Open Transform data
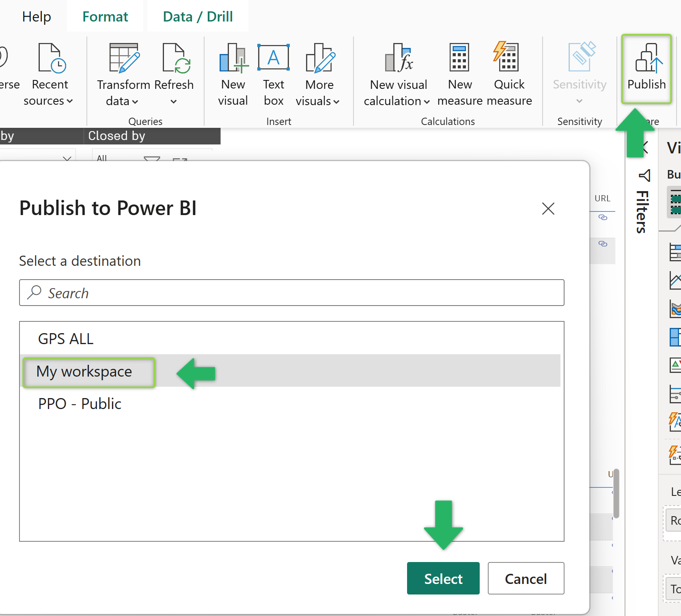Viewport: 681px width, 616px height. point(123,75)
